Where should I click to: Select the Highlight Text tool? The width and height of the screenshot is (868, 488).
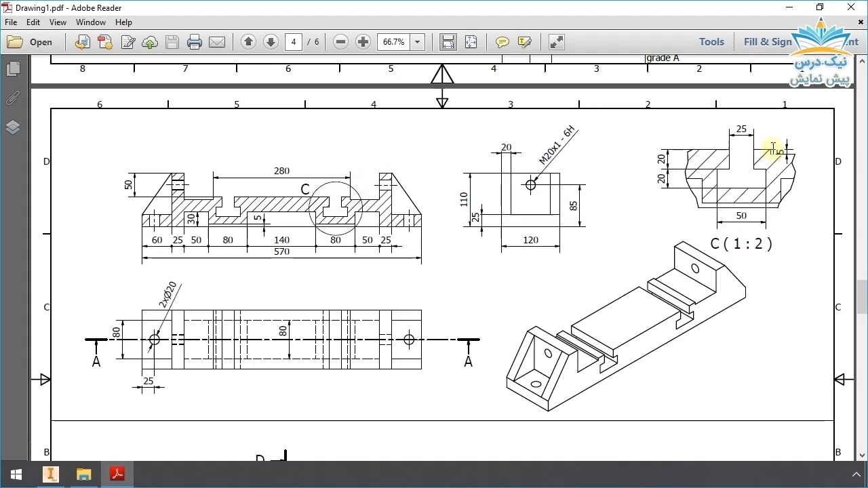click(524, 42)
